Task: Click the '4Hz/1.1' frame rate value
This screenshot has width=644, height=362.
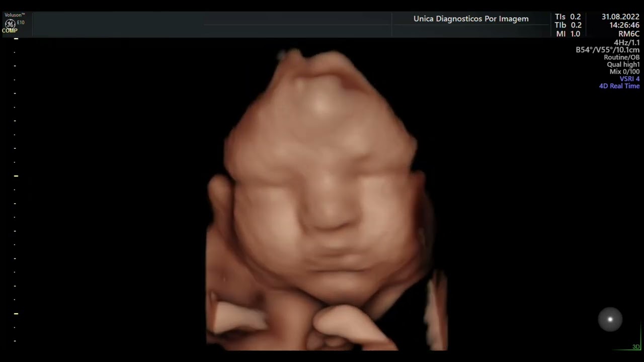Action: (x=627, y=43)
